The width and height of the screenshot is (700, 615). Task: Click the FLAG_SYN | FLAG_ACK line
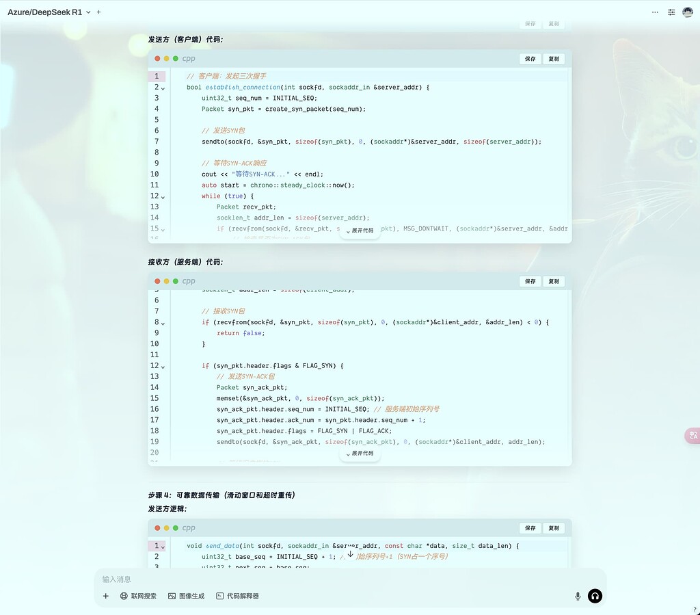click(x=304, y=431)
